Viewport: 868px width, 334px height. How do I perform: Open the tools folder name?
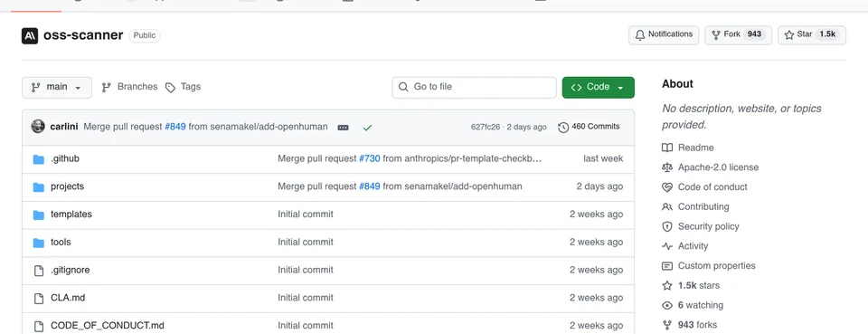click(61, 242)
